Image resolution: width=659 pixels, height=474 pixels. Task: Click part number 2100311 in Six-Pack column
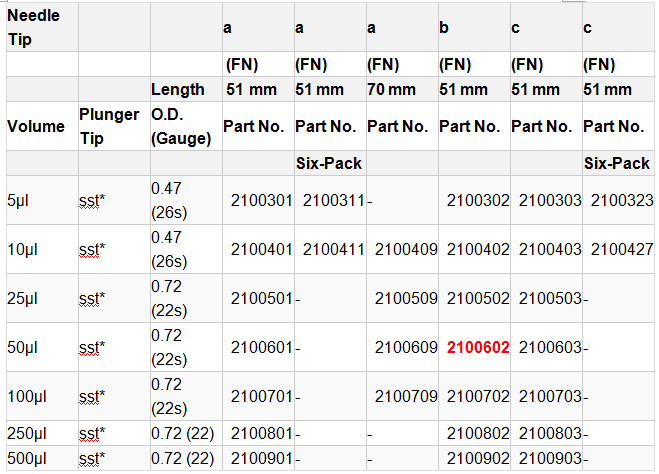pos(333,200)
